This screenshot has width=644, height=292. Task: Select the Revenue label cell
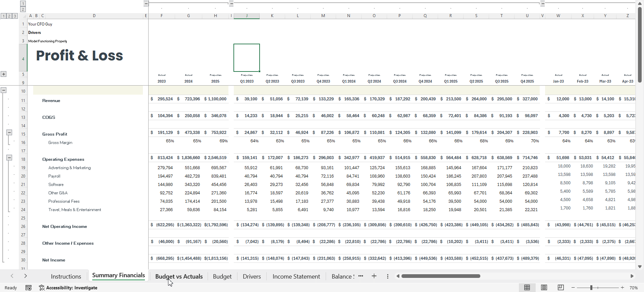51,101
